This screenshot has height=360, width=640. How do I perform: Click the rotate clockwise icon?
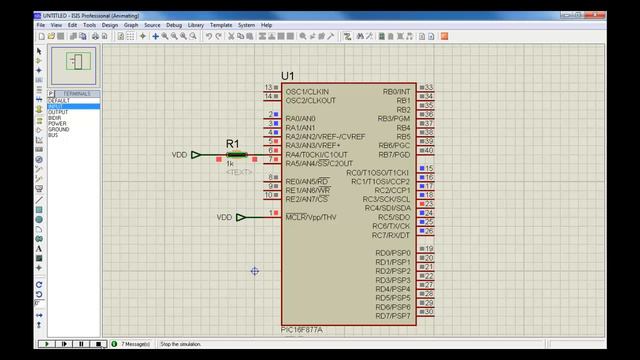point(39,284)
